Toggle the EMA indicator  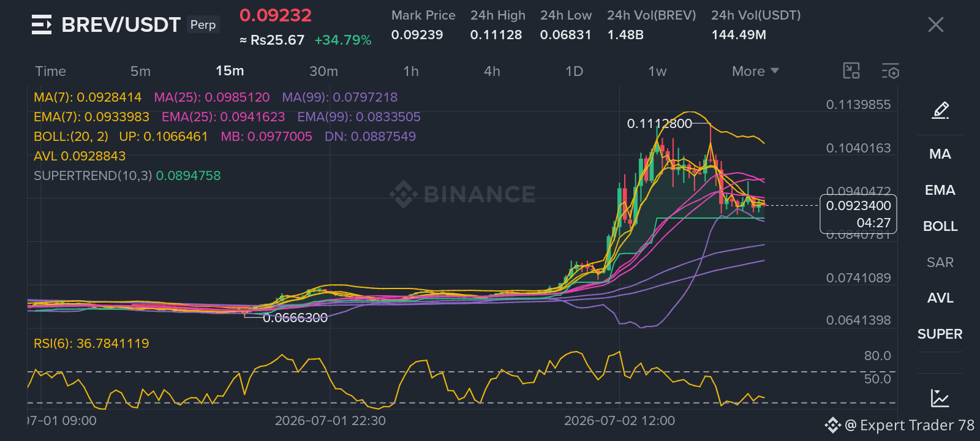pos(940,190)
